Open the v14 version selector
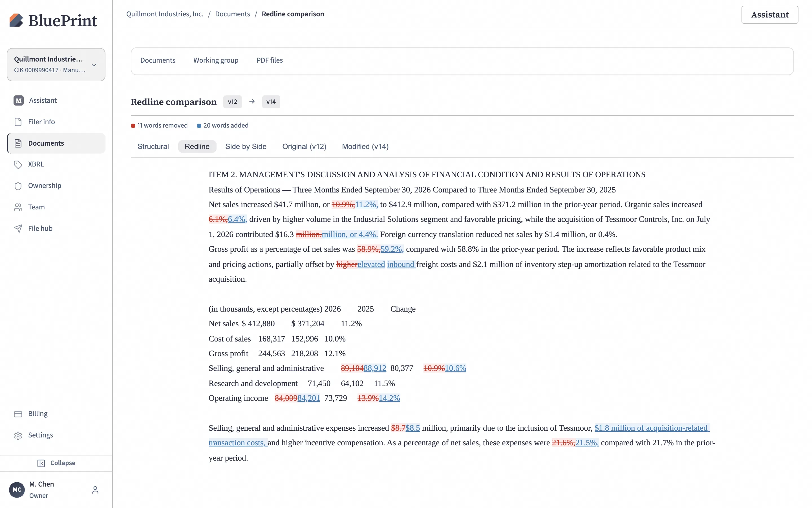 pos(271,102)
